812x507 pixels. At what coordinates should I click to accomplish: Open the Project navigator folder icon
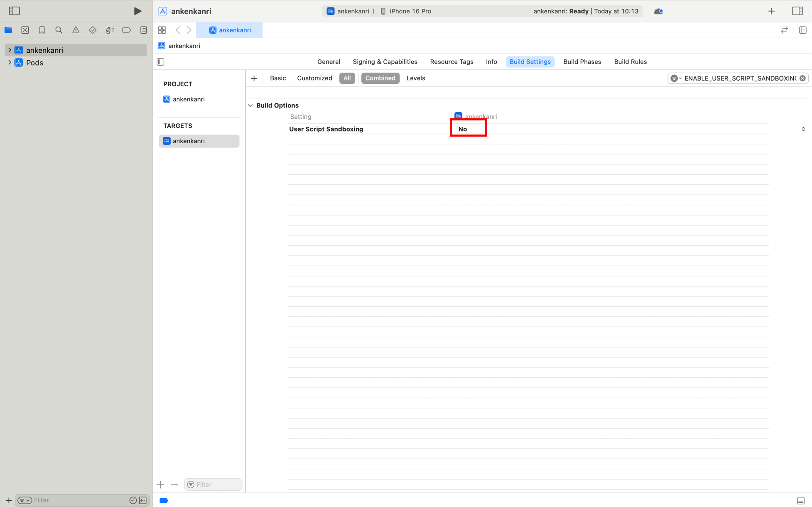point(8,30)
